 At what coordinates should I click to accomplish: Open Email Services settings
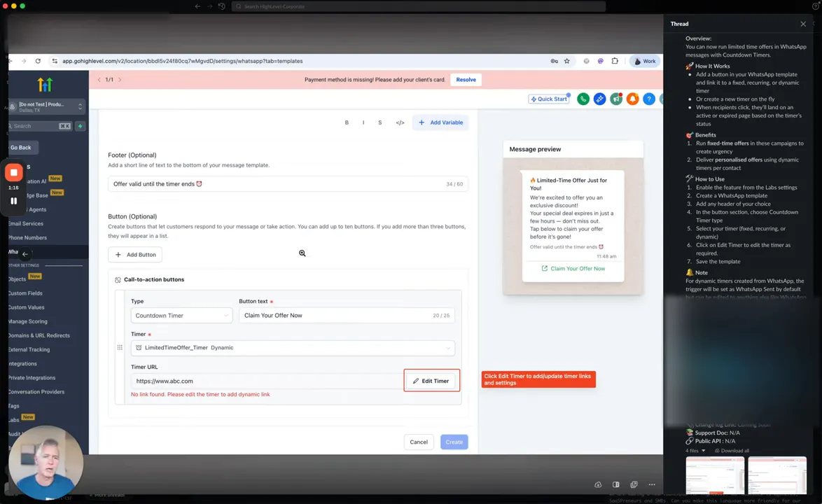[25, 224]
